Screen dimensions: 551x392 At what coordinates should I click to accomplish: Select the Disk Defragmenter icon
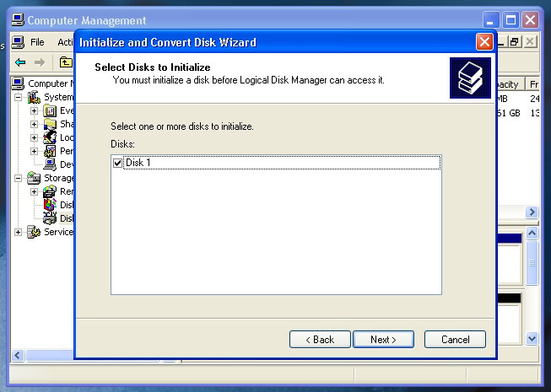point(50,205)
